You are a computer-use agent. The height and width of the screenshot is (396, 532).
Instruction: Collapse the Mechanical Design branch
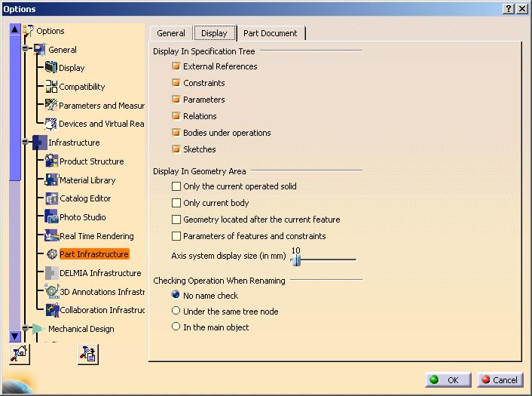coord(25,327)
